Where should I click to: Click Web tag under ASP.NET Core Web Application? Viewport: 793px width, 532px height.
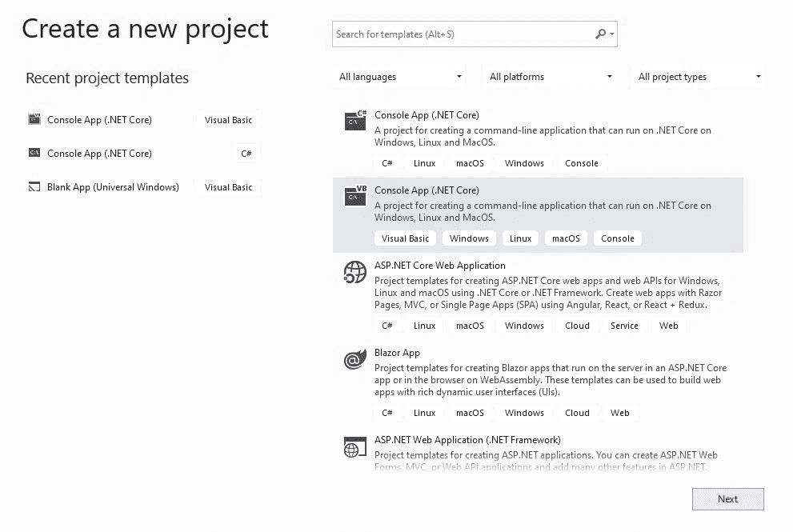tap(669, 326)
